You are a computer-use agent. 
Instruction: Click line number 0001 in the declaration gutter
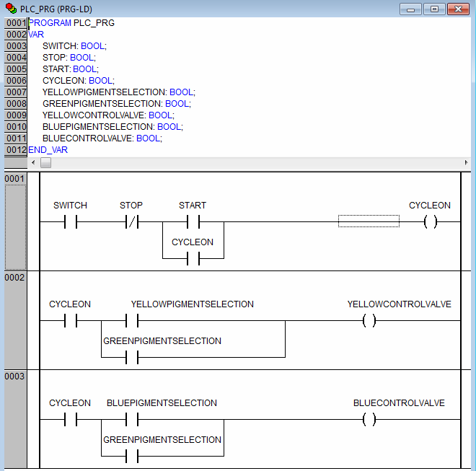coord(16,23)
